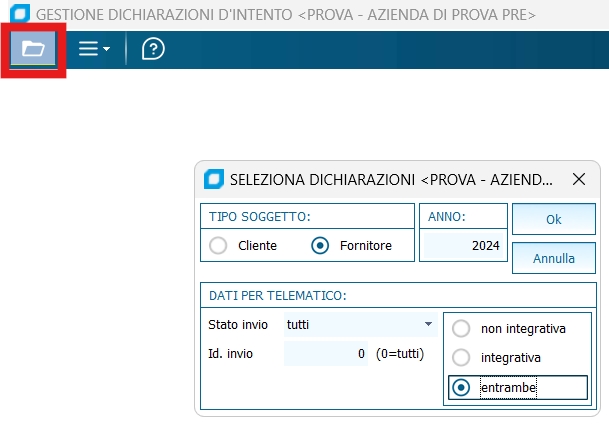
Task: Click the Id. invio input field
Action: pos(326,353)
